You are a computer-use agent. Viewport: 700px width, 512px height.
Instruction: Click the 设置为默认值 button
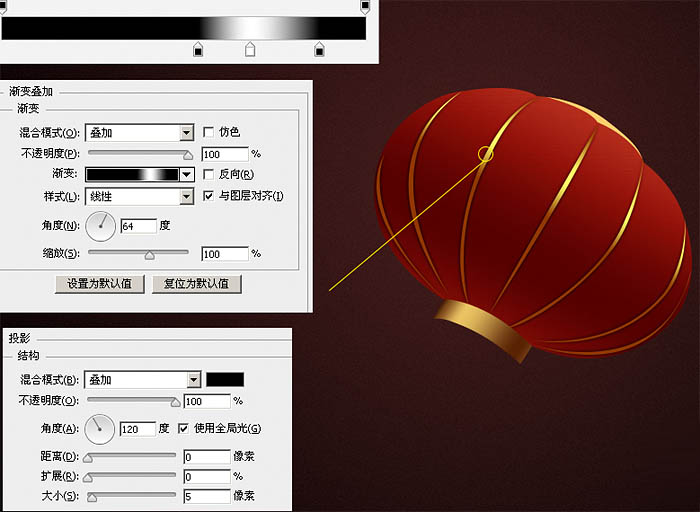tap(100, 284)
